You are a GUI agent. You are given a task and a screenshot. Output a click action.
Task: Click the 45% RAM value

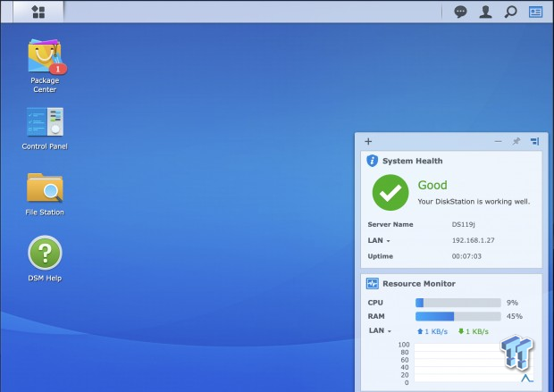coord(515,316)
